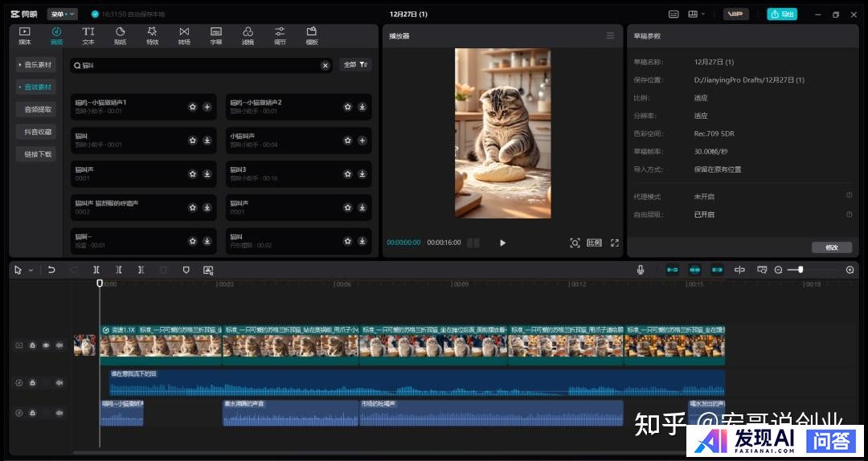Add a marker with shield icon
The width and height of the screenshot is (868, 461).
186,270
